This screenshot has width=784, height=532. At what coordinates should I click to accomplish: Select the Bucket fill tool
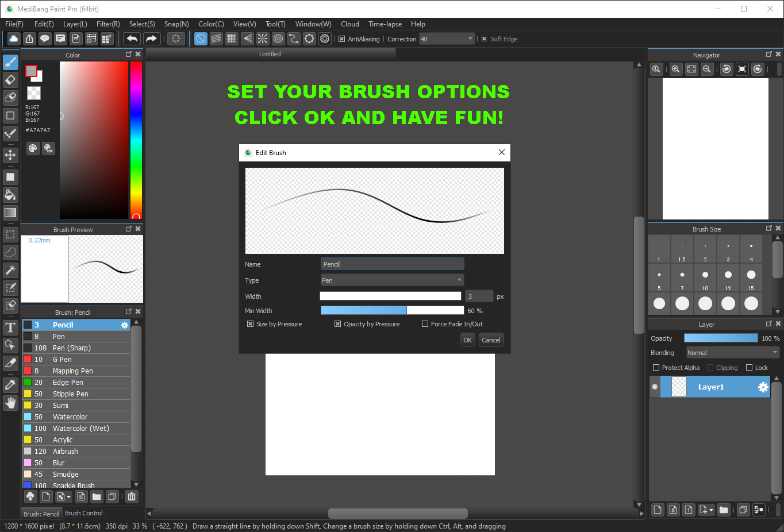[x=10, y=195]
